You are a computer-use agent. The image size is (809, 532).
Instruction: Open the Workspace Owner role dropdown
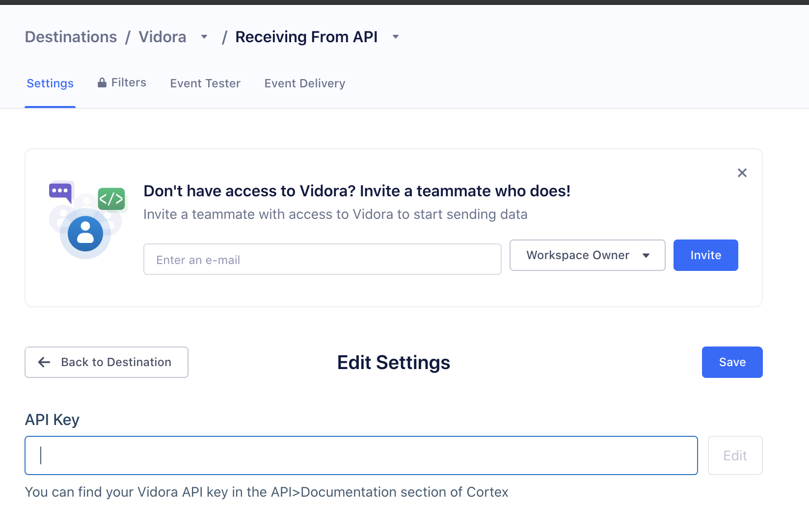pyautogui.click(x=587, y=255)
